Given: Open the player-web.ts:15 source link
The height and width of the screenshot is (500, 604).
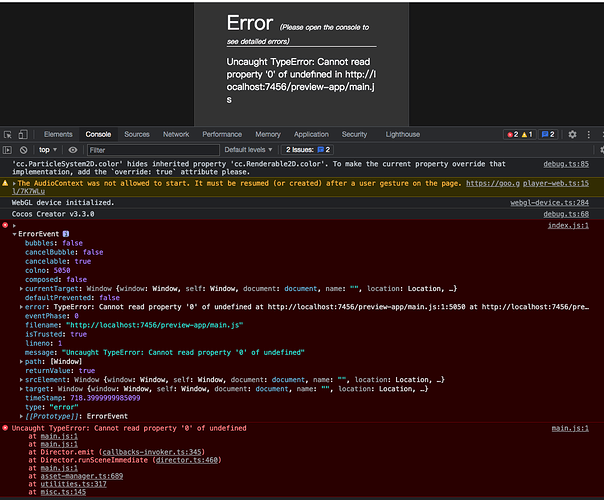Looking at the screenshot, I should pos(556,183).
